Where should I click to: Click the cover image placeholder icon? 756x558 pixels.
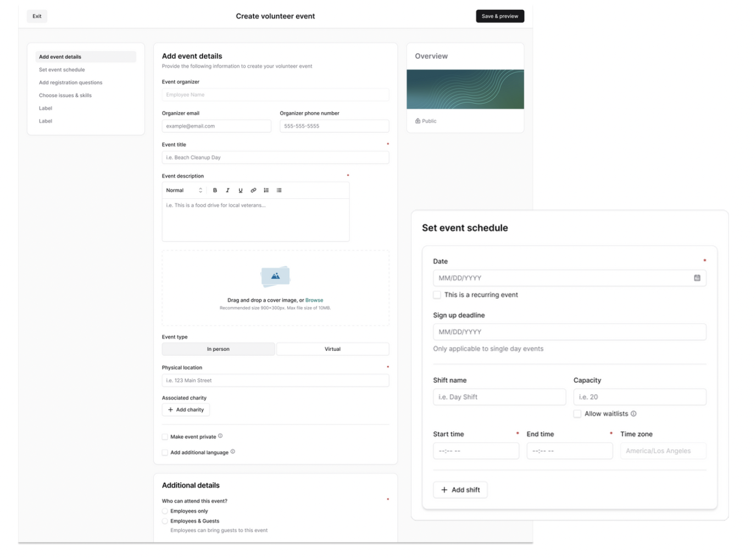tap(275, 277)
